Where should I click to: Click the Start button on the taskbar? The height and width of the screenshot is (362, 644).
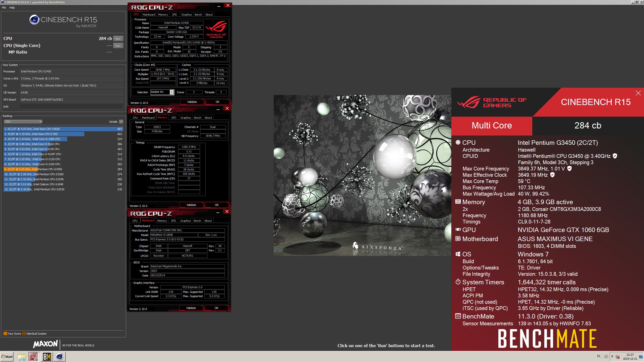point(7,356)
